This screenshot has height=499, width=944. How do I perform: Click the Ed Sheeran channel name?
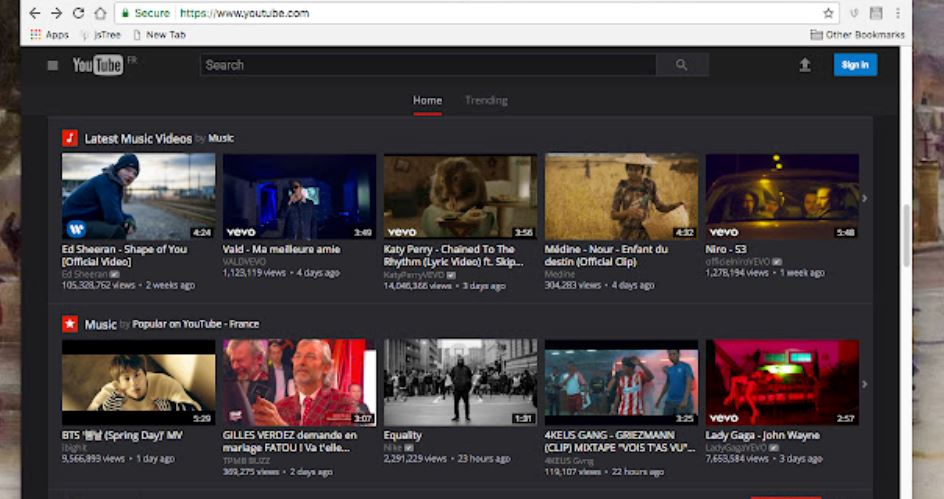(x=84, y=274)
